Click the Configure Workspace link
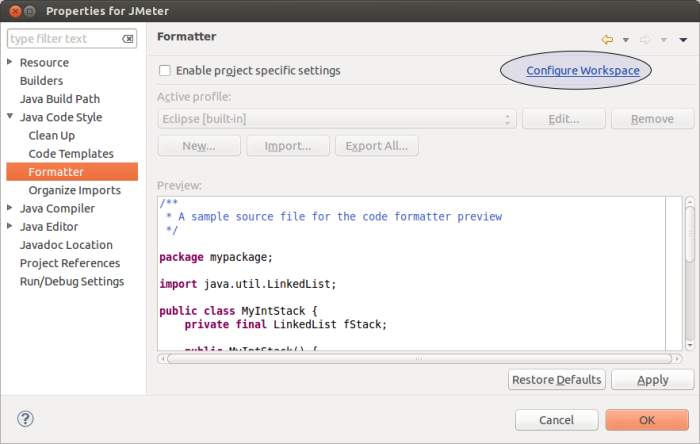700x444 pixels. coord(582,71)
